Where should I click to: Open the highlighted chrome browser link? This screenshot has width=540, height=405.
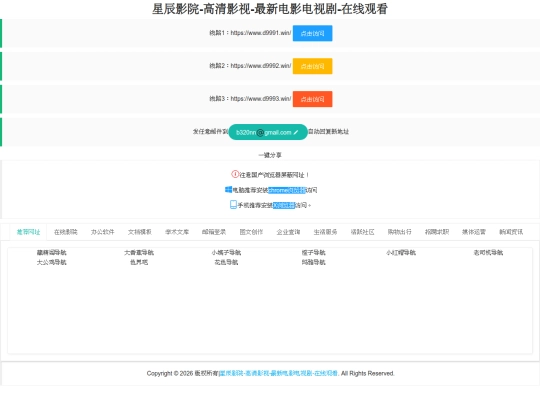(x=287, y=190)
